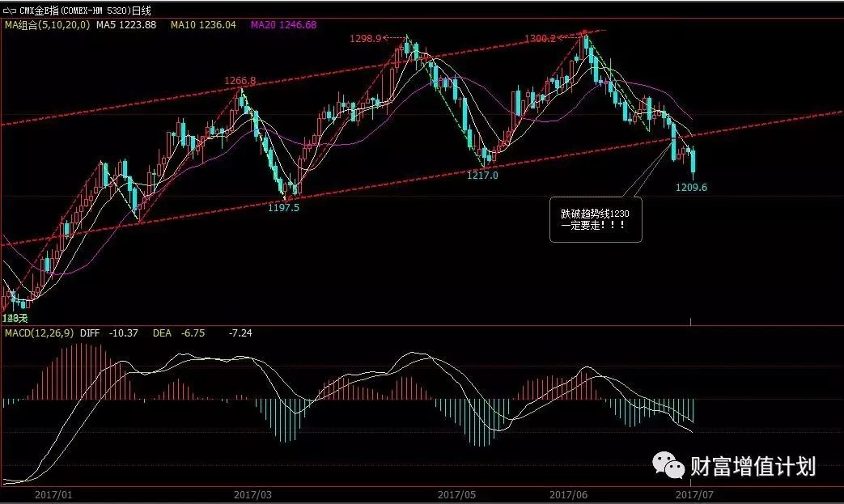Click the 2017/01 date axis label
This screenshot has height=504, width=844.
[53, 495]
